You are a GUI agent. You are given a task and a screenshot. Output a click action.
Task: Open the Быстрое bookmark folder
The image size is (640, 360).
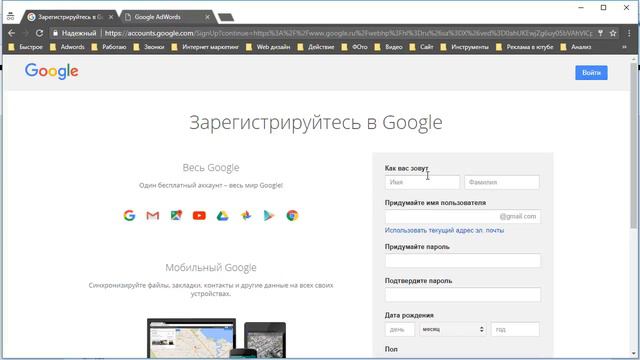pos(26,47)
